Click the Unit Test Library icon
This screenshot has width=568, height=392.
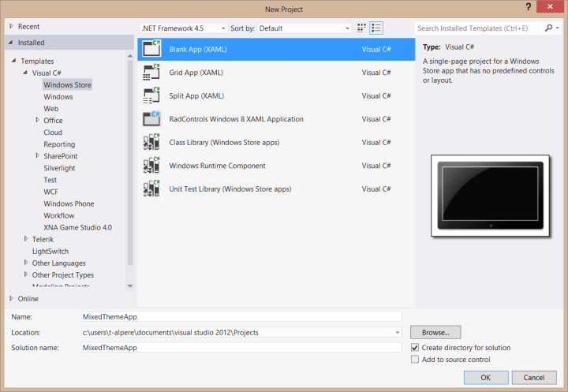click(151, 189)
